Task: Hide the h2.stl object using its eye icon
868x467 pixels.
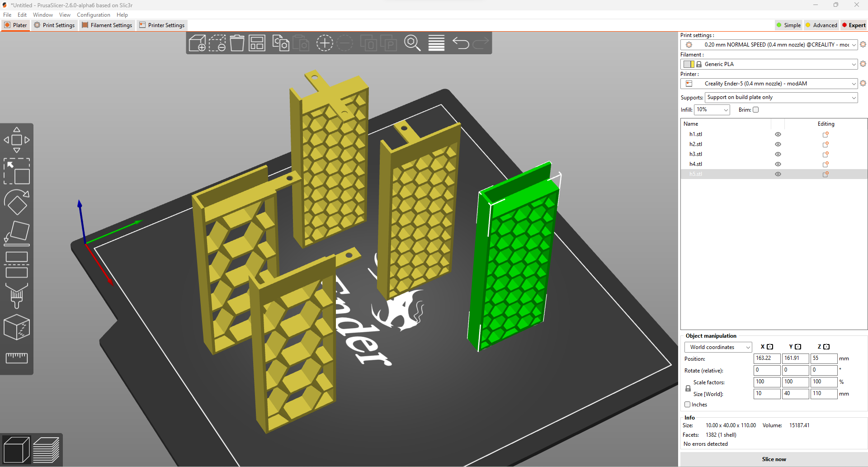Action: [x=778, y=144]
